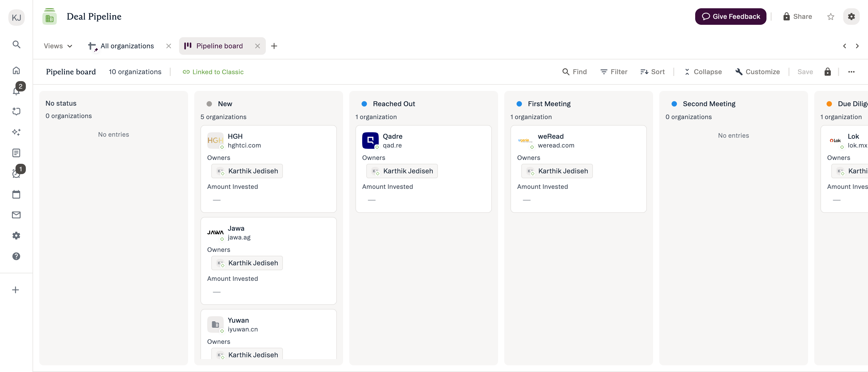
Task: Click the First Meeting column header
Action: pos(549,104)
